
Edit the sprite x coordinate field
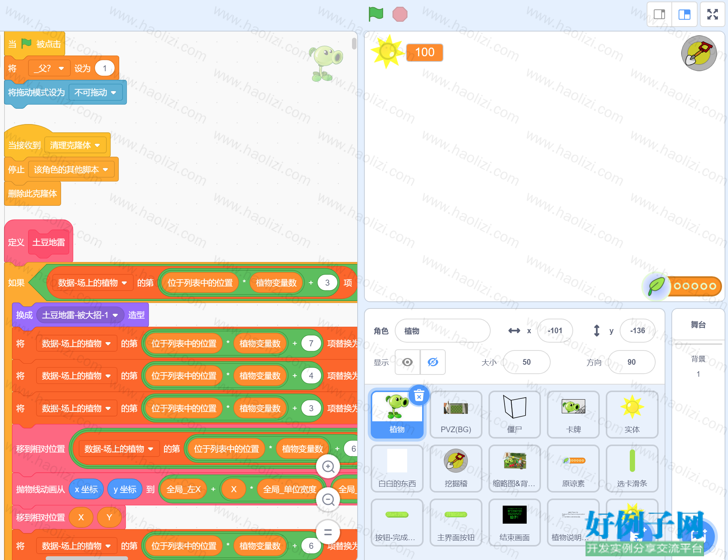point(555,331)
